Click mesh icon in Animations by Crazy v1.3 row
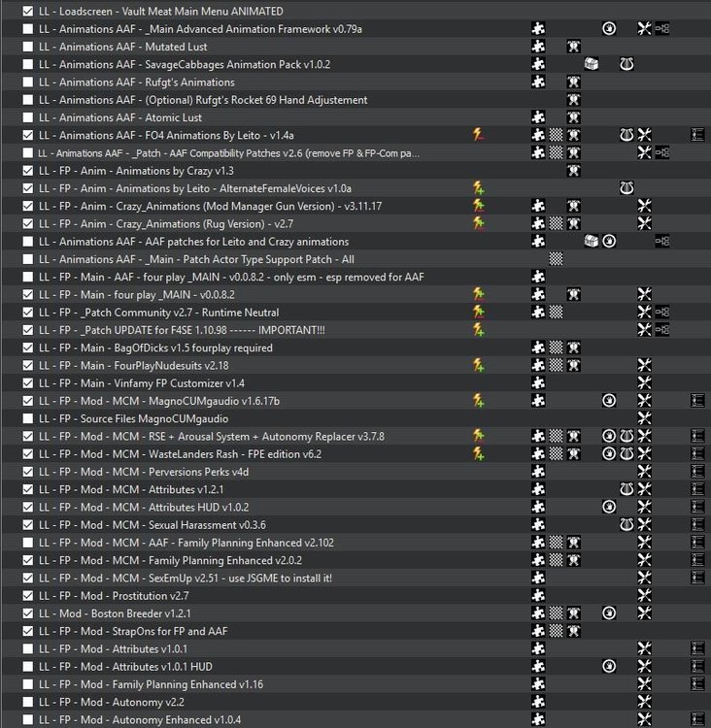This screenshot has height=728, width=711. click(573, 171)
